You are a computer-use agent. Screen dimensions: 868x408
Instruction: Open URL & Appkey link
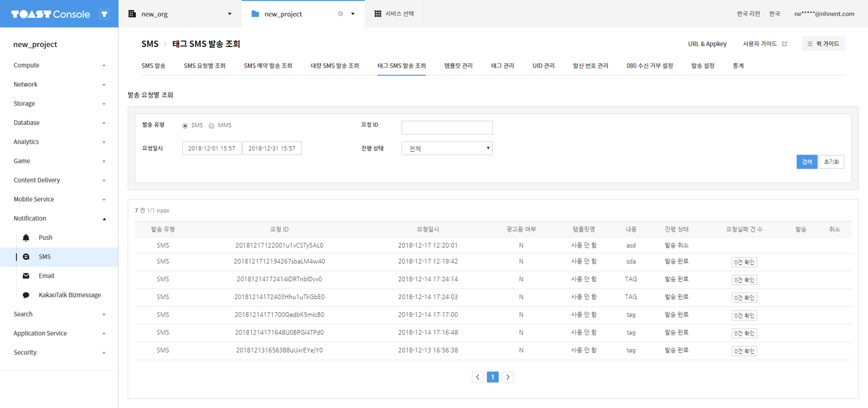[x=707, y=44]
